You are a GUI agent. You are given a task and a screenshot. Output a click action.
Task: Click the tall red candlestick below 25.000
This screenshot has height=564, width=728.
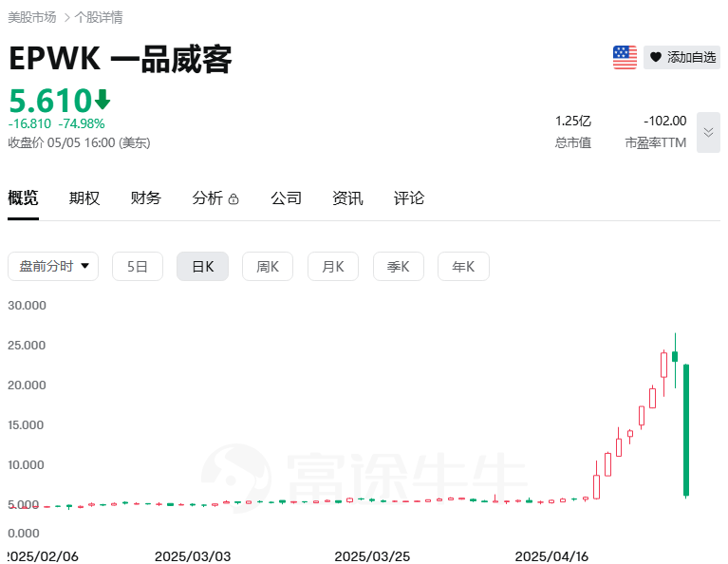[x=663, y=365]
